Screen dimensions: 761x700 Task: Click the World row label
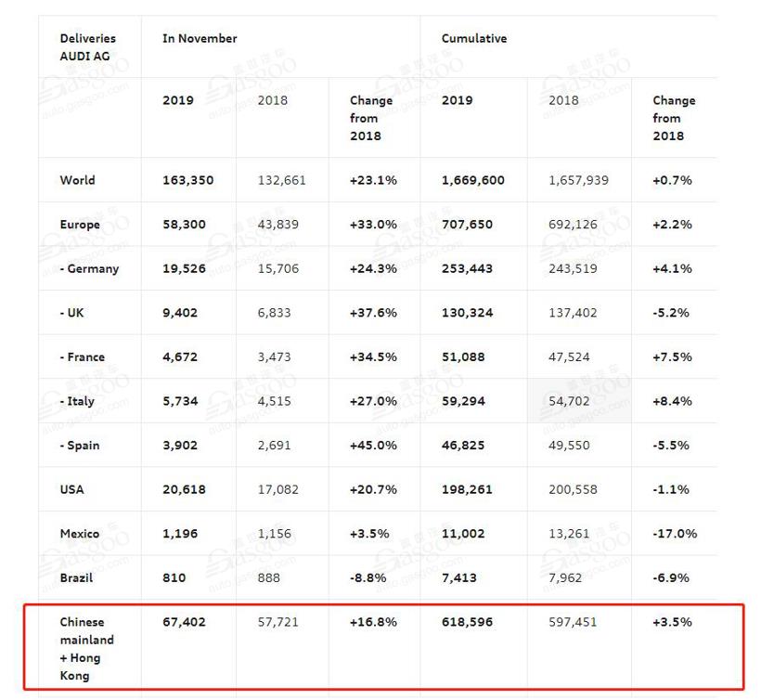pyautogui.click(x=77, y=180)
